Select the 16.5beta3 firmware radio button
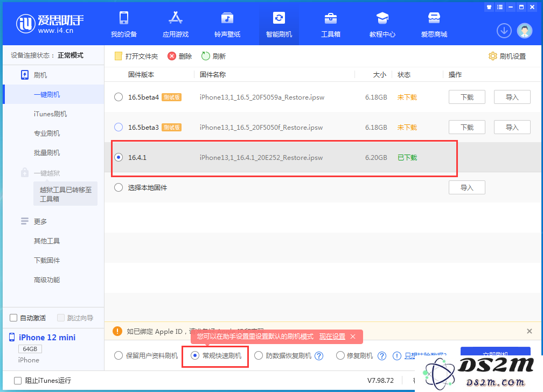Image resolution: width=543 pixels, height=392 pixels. click(119, 127)
